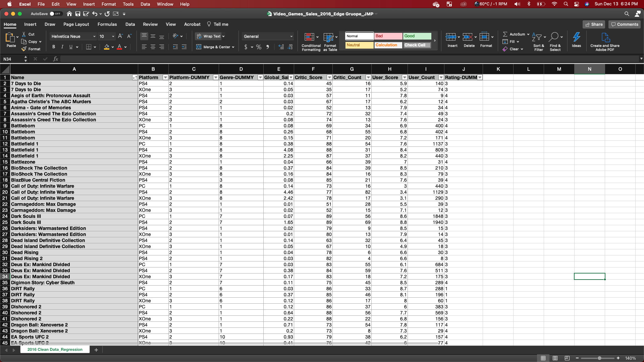Open the Helvetica Neue font name dropdown
This screenshot has width=644, height=362.
pos(94,36)
